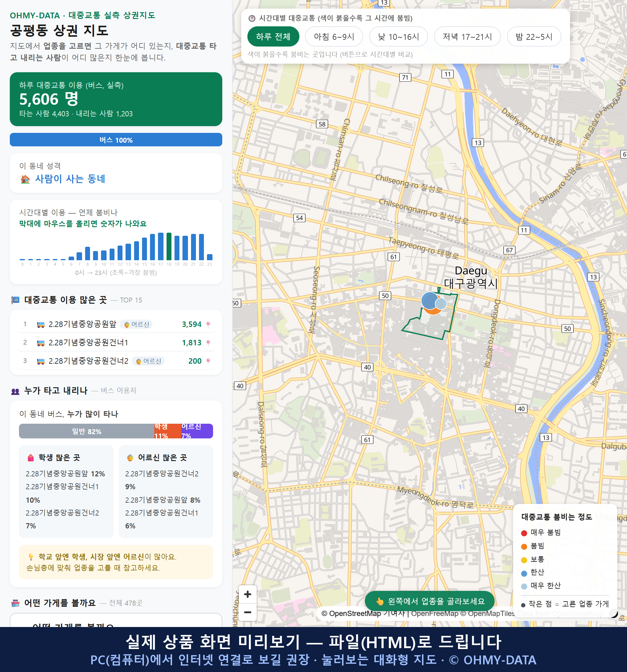Click the blue 한산 legend dot
627x672 pixels.
[524, 573]
